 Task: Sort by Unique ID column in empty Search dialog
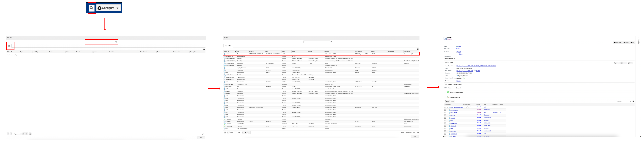[x=13, y=52]
